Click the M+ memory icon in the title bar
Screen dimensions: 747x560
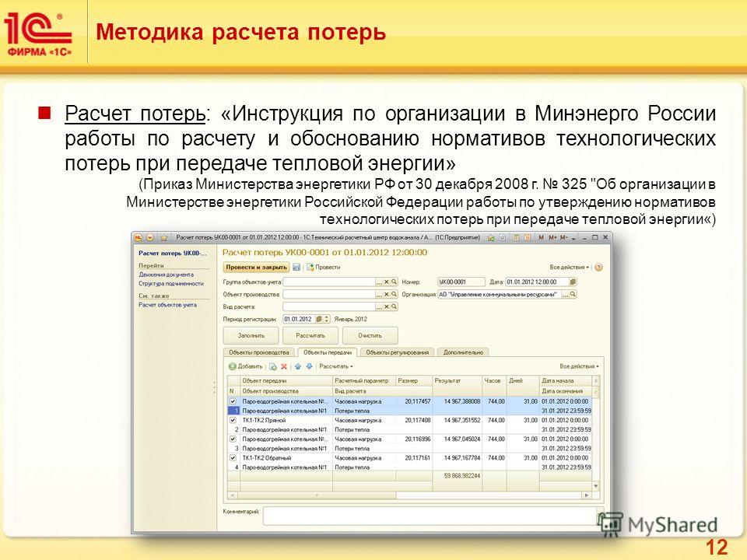click(x=552, y=237)
